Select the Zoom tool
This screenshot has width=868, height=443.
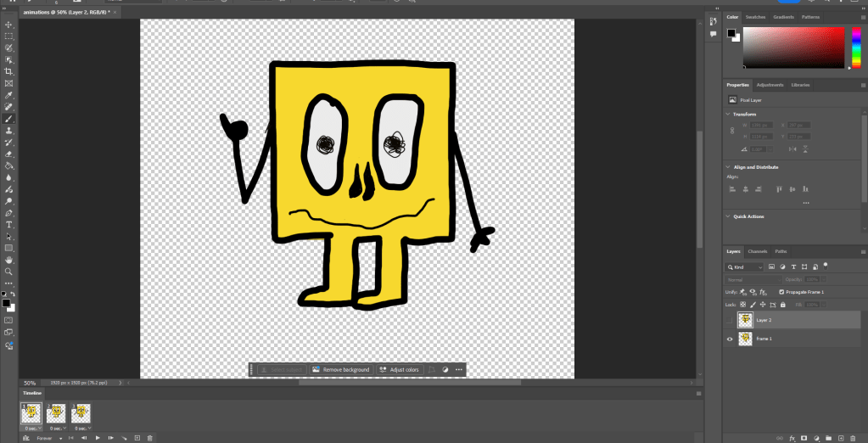coord(8,272)
